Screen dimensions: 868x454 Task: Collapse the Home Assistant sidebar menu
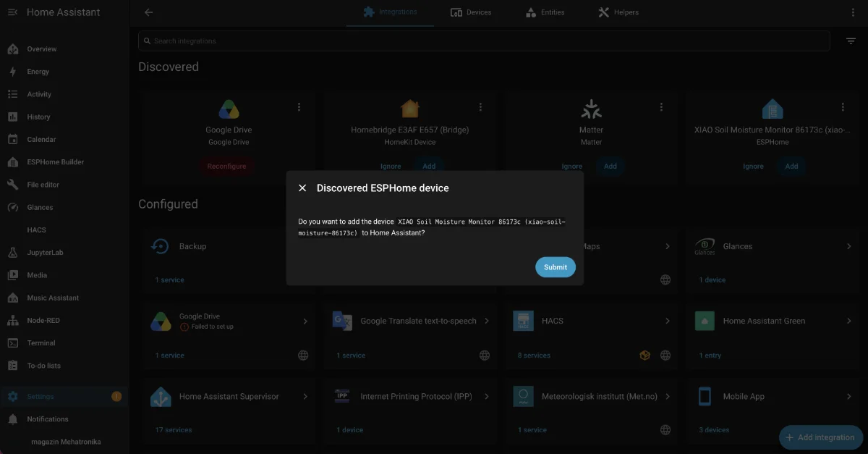tap(12, 12)
